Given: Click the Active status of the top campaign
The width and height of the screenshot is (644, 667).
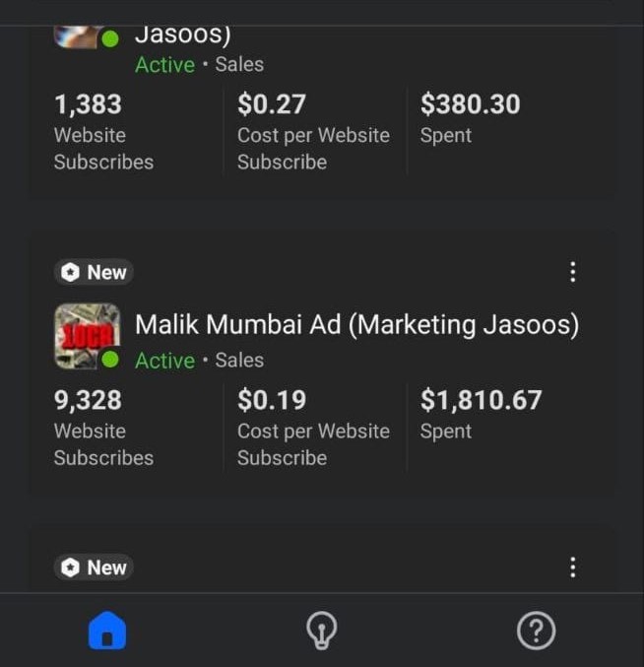Looking at the screenshot, I should pos(164,65).
